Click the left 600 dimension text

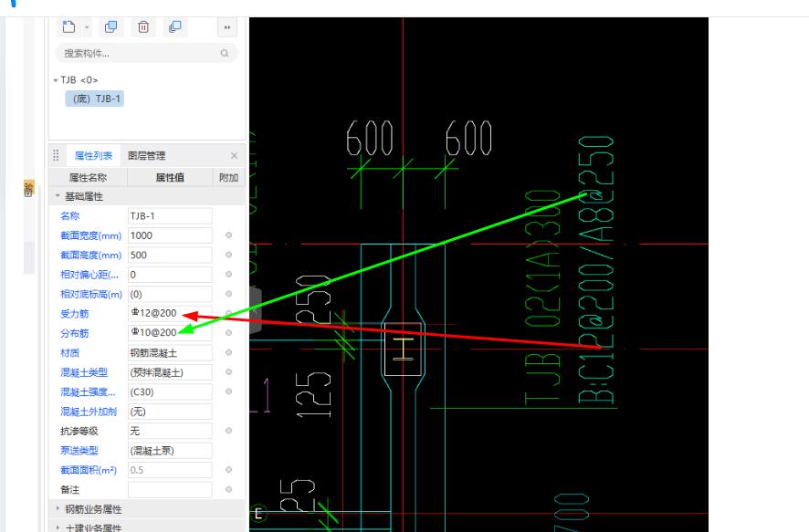(x=370, y=138)
